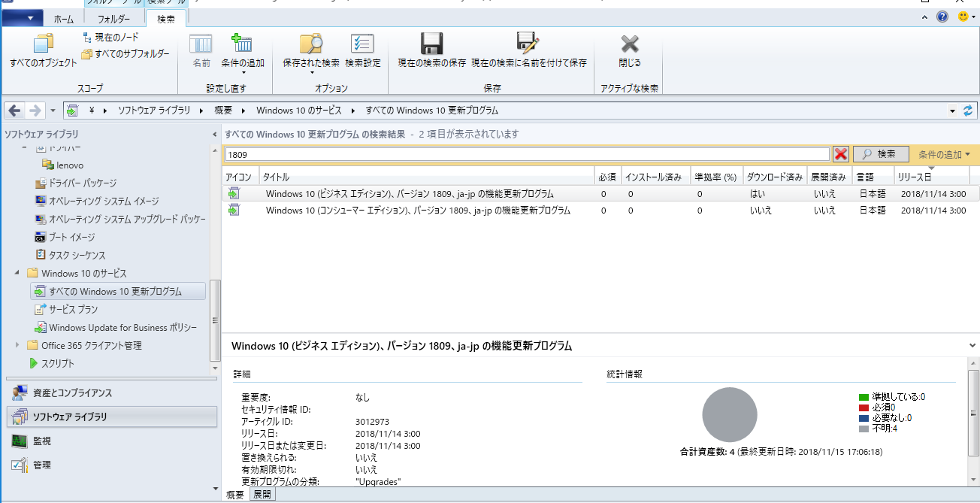This screenshot has width=980, height=503.
Task: Collapse the left navigation pane arrow
Action: coord(215,134)
